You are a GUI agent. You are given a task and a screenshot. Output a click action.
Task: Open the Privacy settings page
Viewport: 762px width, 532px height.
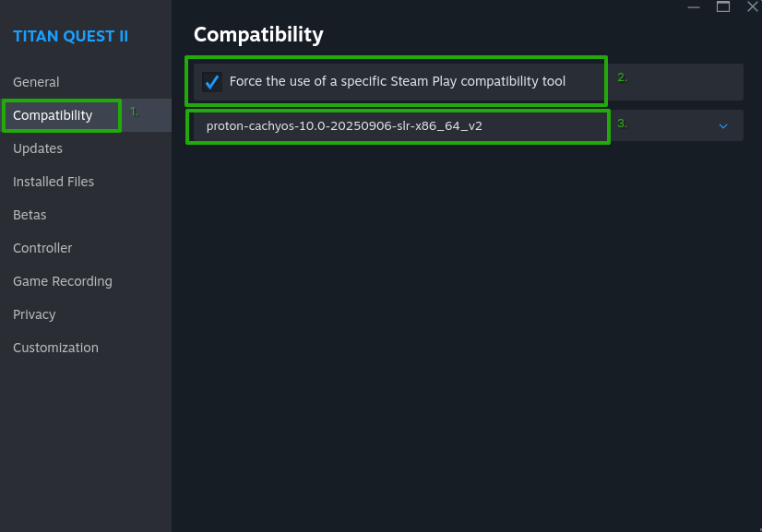33,314
